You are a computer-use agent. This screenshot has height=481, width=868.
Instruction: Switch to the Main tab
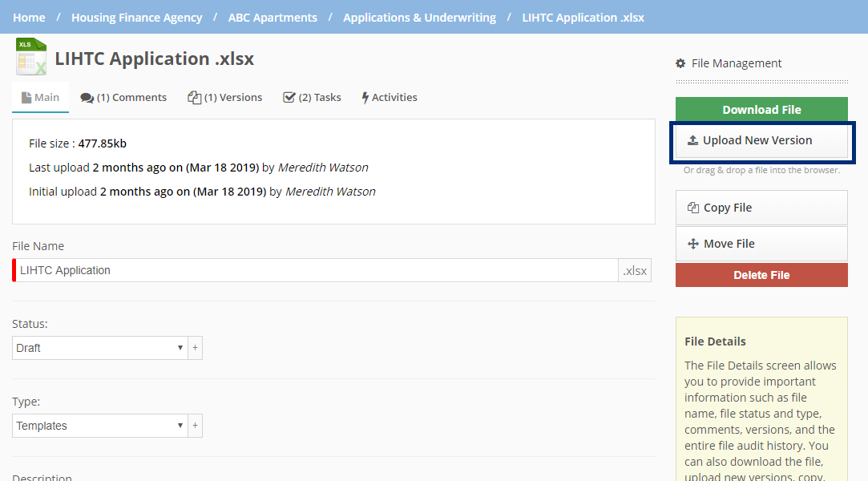40,97
